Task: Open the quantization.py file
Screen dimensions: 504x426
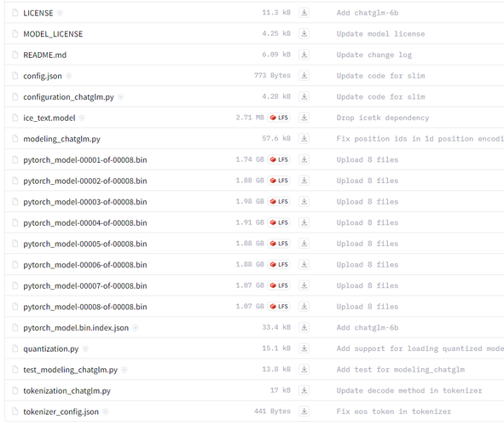Action: pyautogui.click(x=51, y=349)
